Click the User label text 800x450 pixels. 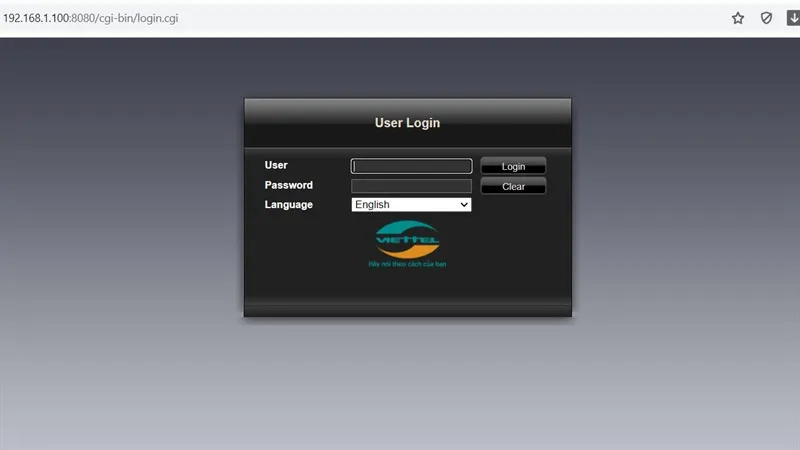[x=276, y=165]
